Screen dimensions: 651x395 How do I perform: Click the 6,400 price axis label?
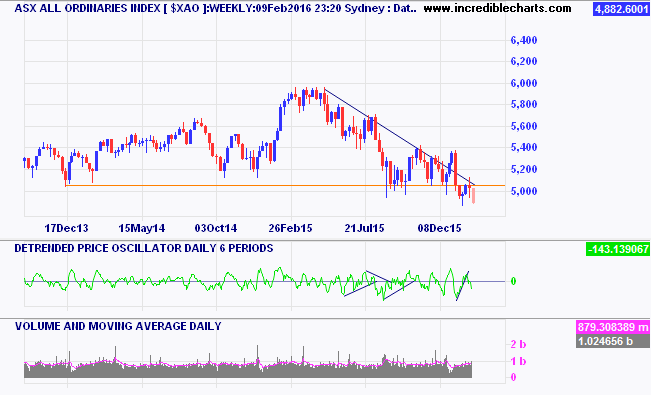(524, 40)
